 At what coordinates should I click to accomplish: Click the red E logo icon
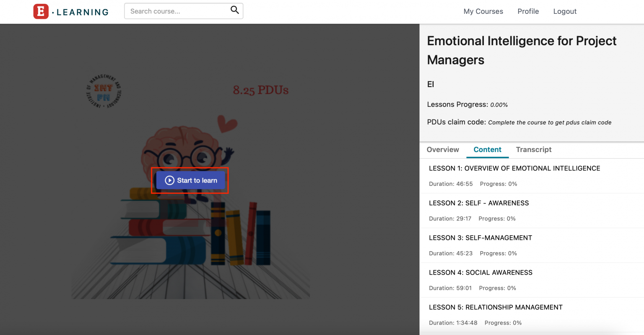coord(41,11)
